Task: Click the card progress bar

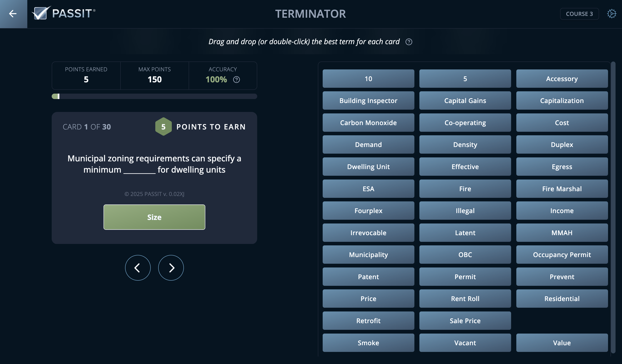Action: pos(154,96)
